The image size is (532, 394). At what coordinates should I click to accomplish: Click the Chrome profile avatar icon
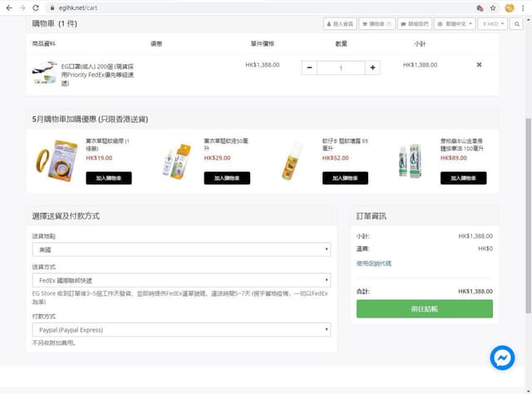(x=509, y=7)
